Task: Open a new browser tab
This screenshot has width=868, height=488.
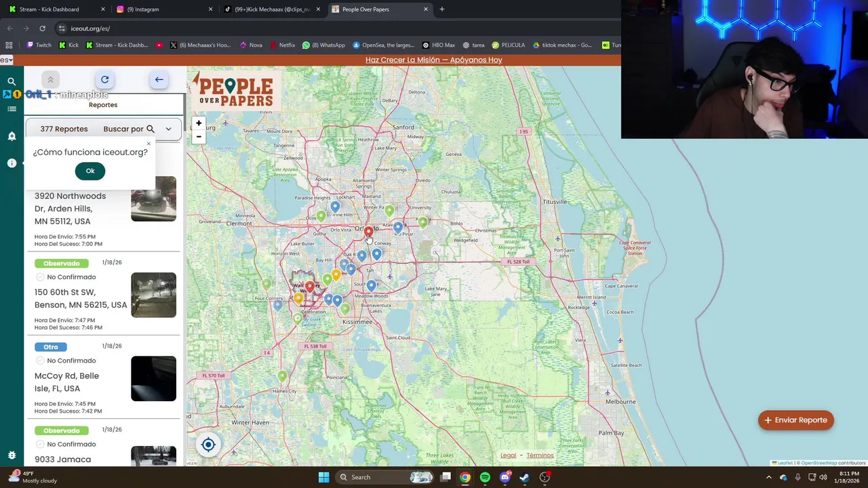Action: pos(441,9)
